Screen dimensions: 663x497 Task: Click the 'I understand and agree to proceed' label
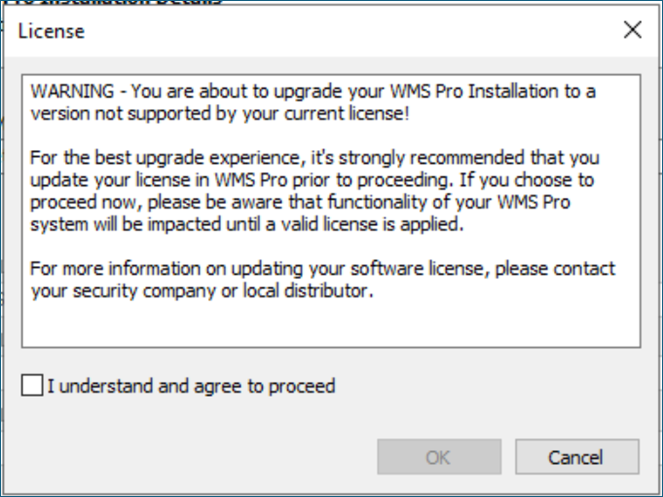pyautogui.click(x=191, y=386)
